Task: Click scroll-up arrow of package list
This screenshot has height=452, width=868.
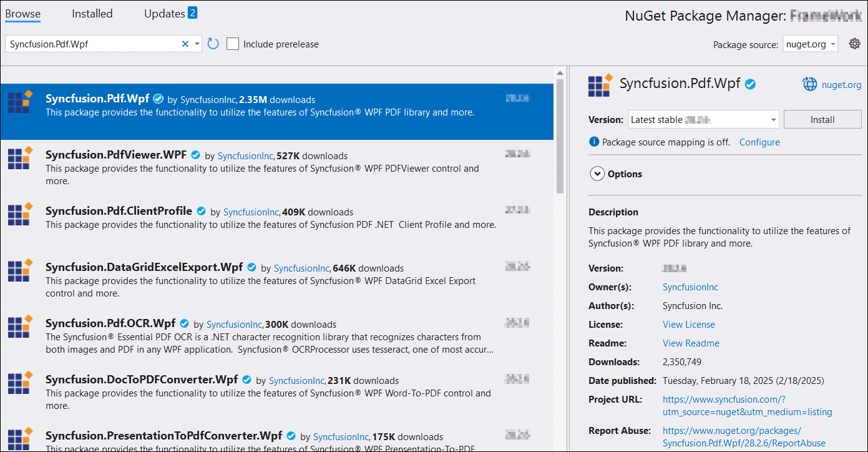Action: tap(560, 72)
